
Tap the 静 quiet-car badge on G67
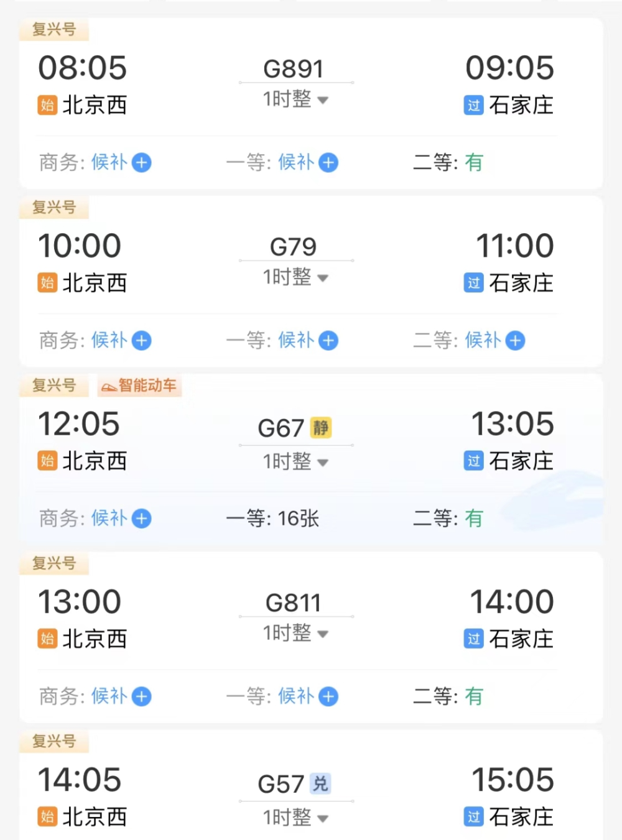[x=321, y=428]
